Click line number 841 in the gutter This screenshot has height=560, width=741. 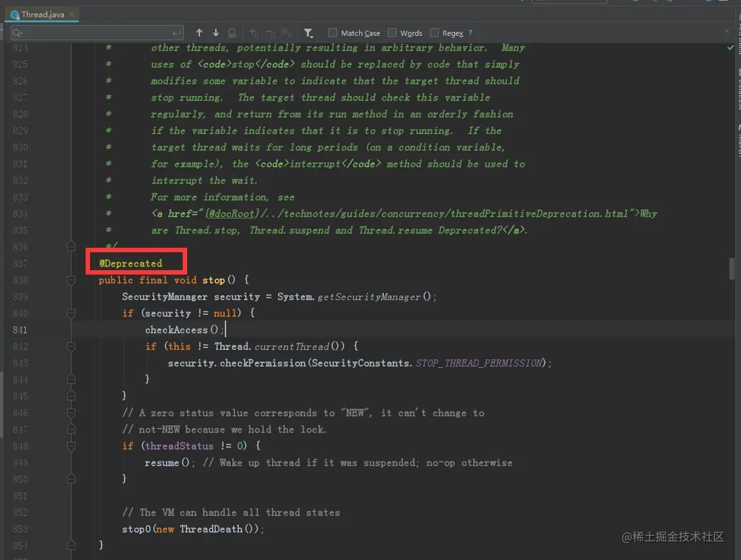point(20,330)
